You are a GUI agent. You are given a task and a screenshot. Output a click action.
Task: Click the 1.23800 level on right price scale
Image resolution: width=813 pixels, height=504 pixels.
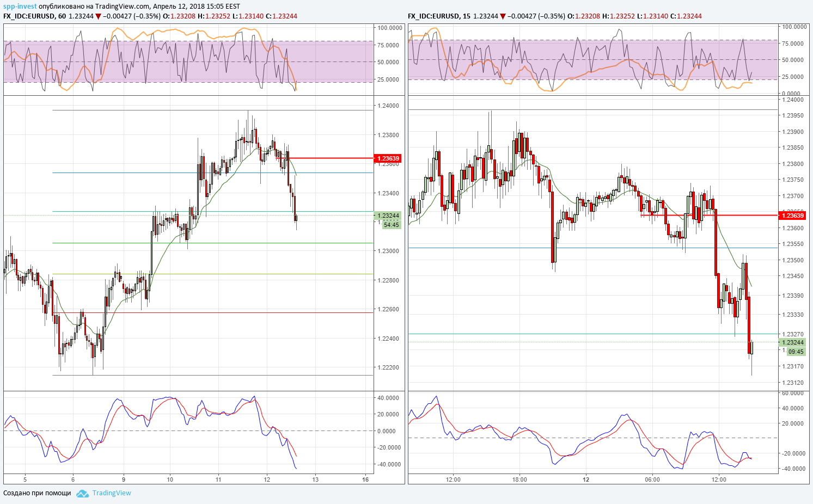coord(793,164)
